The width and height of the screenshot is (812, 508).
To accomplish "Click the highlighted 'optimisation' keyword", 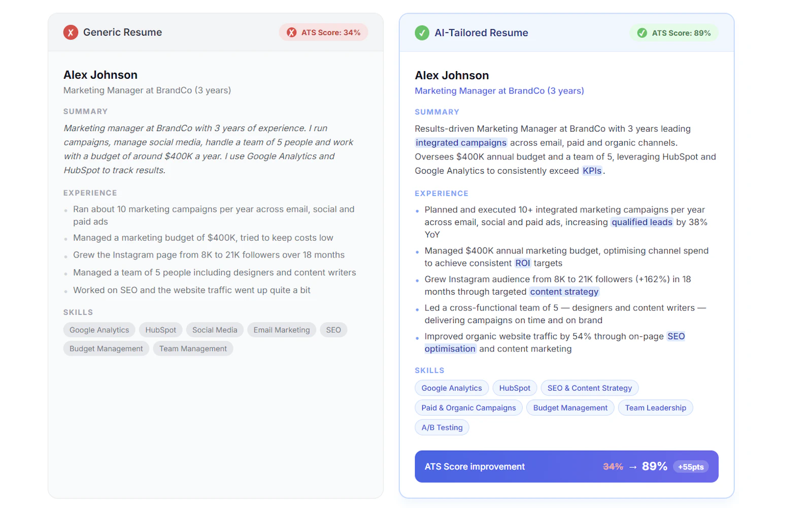I will (x=450, y=349).
